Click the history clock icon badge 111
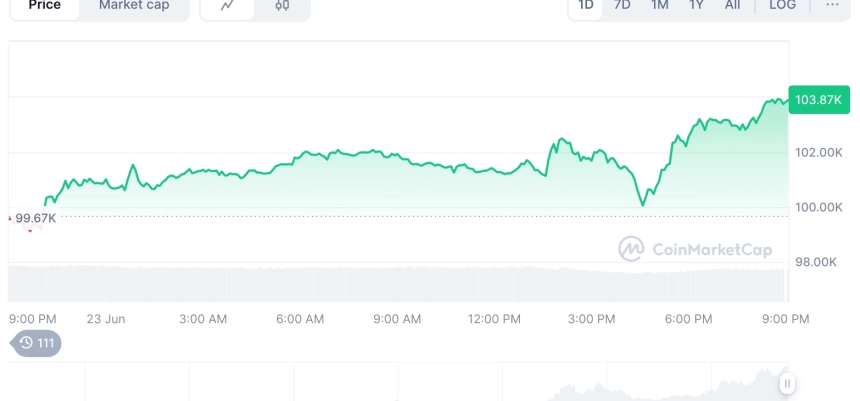Viewport: 860px width, 401px height. [x=36, y=343]
